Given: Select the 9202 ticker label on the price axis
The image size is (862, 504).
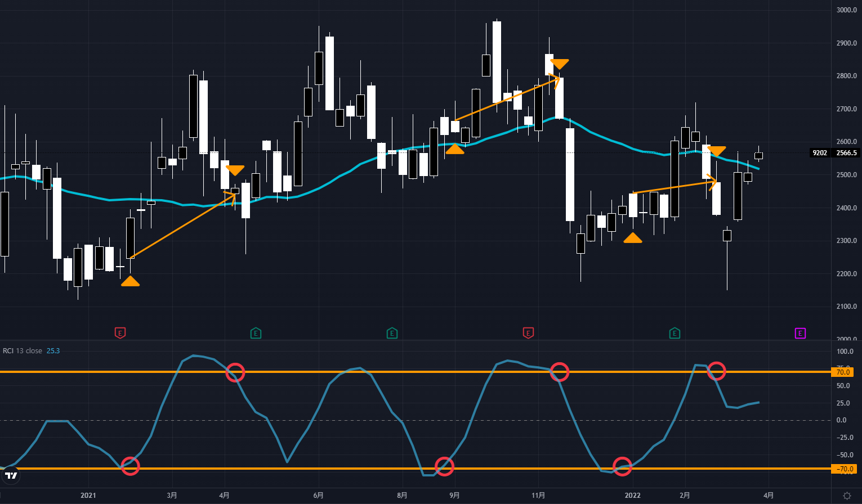Looking at the screenshot, I should [820, 153].
